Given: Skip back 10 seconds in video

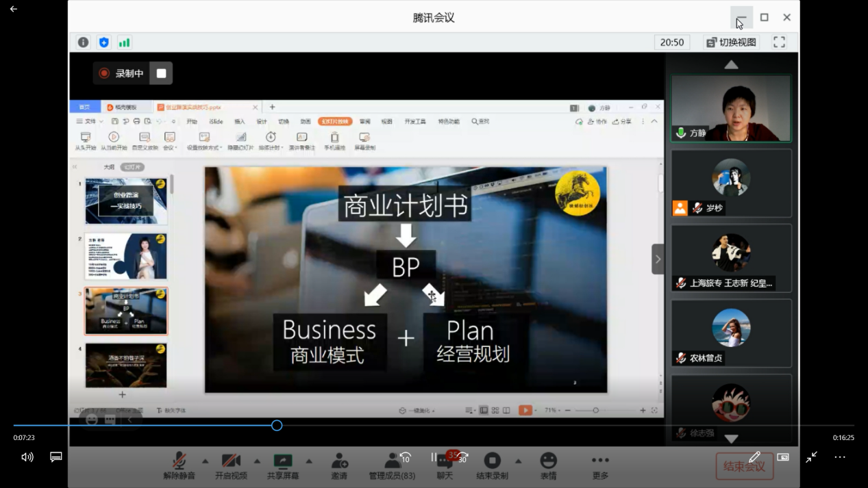Looking at the screenshot, I should (406, 457).
